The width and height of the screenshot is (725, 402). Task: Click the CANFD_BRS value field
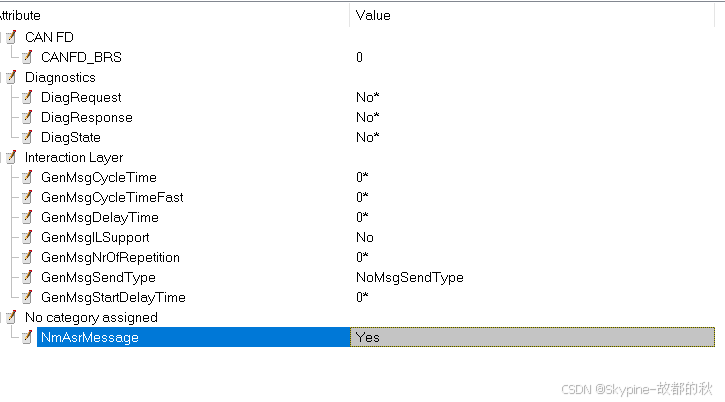360,57
